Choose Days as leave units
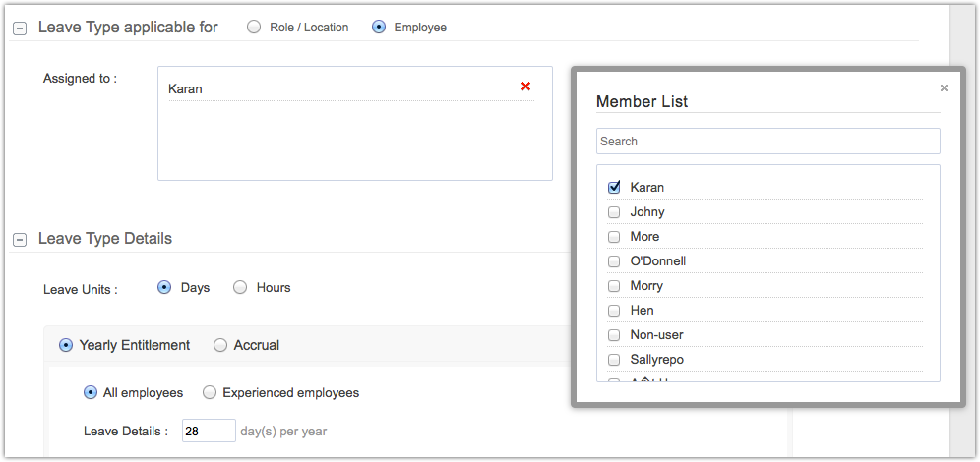 (164, 288)
